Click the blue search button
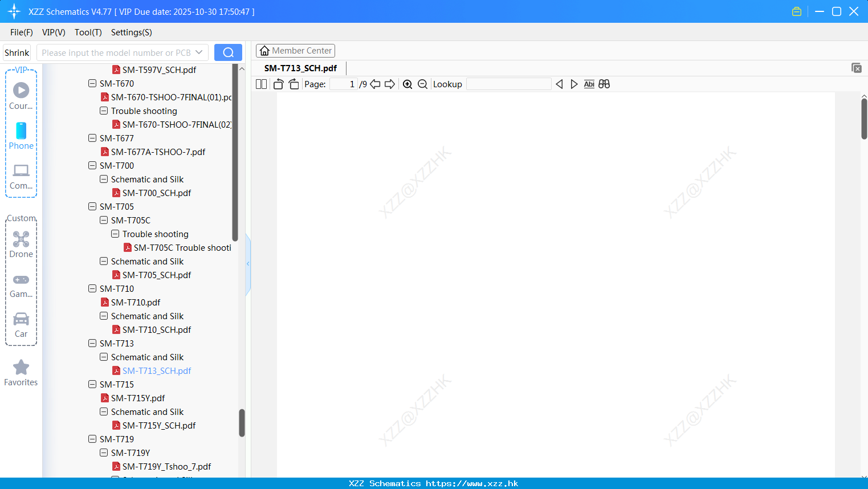The width and height of the screenshot is (868, 489). (x=228, y=52)
